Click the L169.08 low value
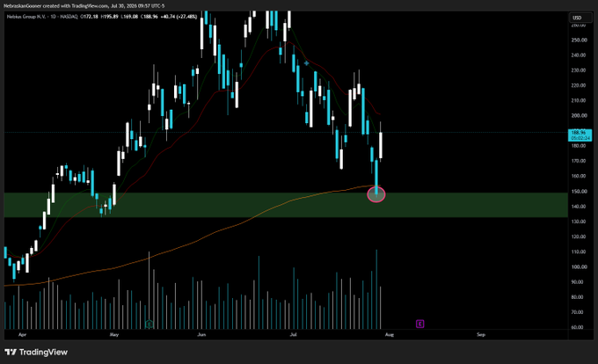 (129, 17)
